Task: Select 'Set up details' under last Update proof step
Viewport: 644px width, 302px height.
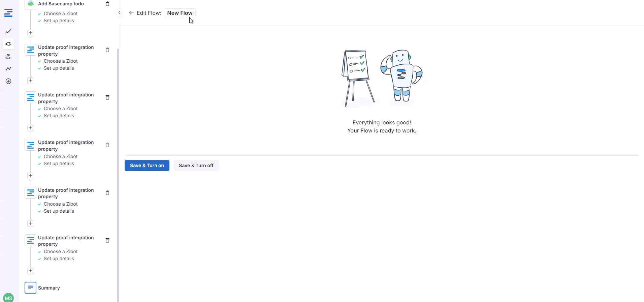Action: click(x=59, y=259)
